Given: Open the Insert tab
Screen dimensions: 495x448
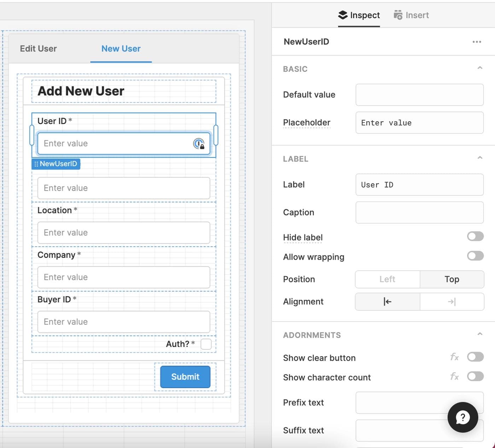Looking at the screenshot, I should [411, 15].
